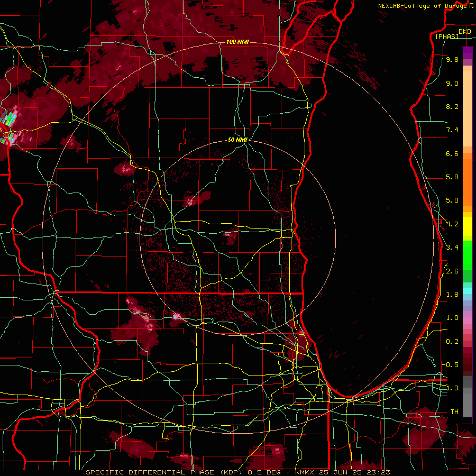The height and width of the screenshot is (476, 476).
Task: Click the 1.0 value on the color scale
Action: tap(452, 318)
